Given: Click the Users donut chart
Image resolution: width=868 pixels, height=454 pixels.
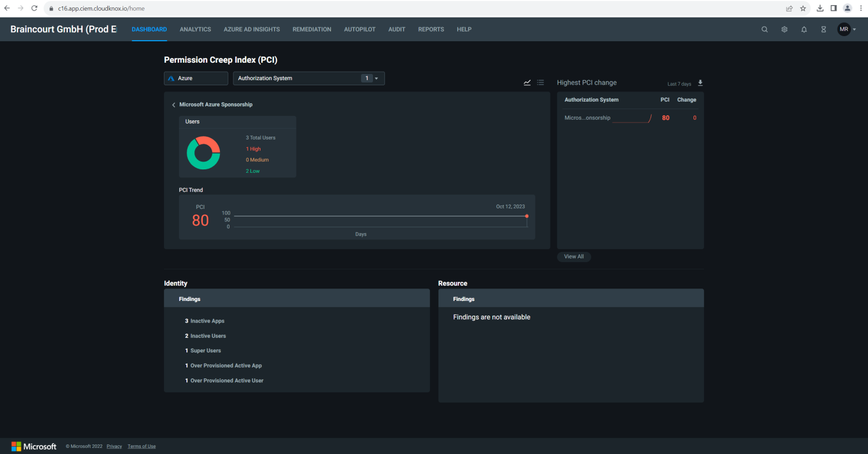Looking at the screenshot, I should [203, 152].
